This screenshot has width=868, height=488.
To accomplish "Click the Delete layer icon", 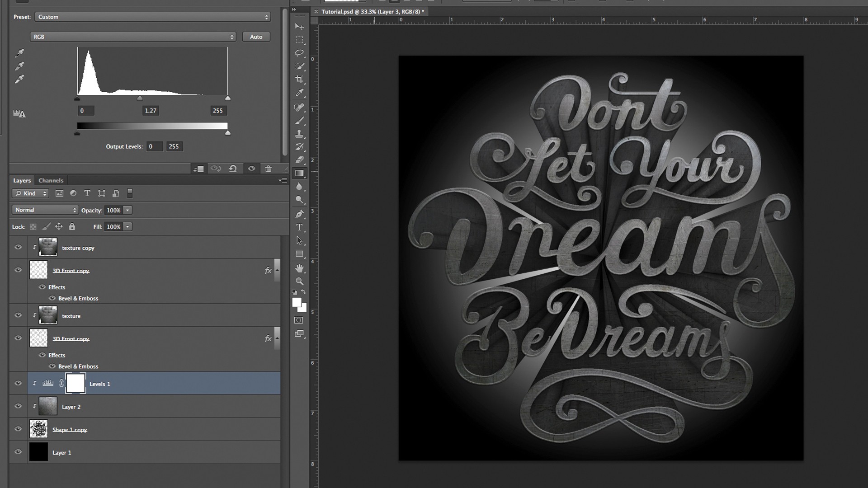I will [x=268, y=169].
